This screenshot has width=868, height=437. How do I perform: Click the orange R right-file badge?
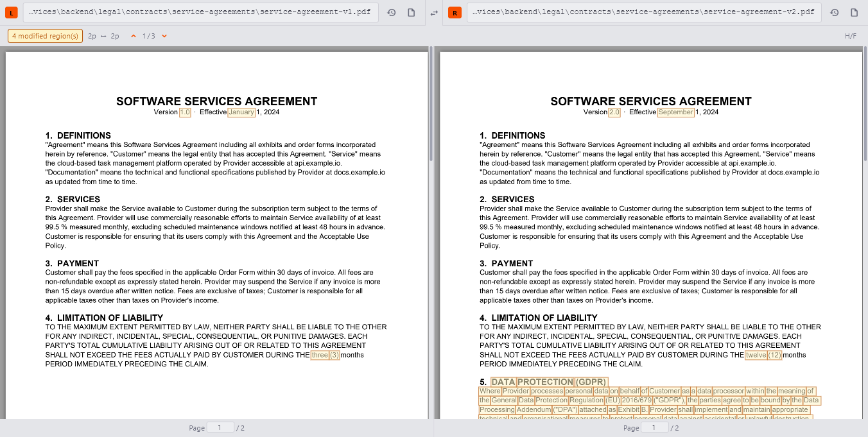point(455,13)
